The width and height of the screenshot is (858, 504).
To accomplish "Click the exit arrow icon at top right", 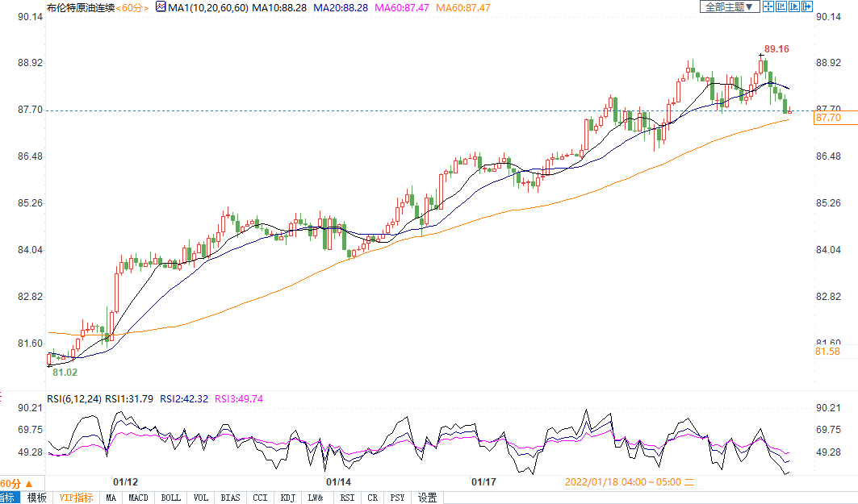I will tap(806, 6).
